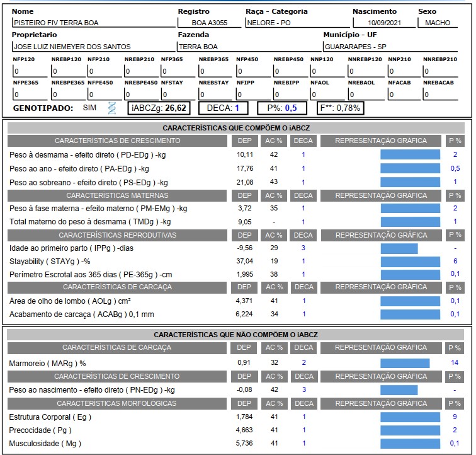Image resolution: width=476 pixels, height=455 pixels.
Task: Click the DECA value 2 for Marmoreio
Action: 304,362
